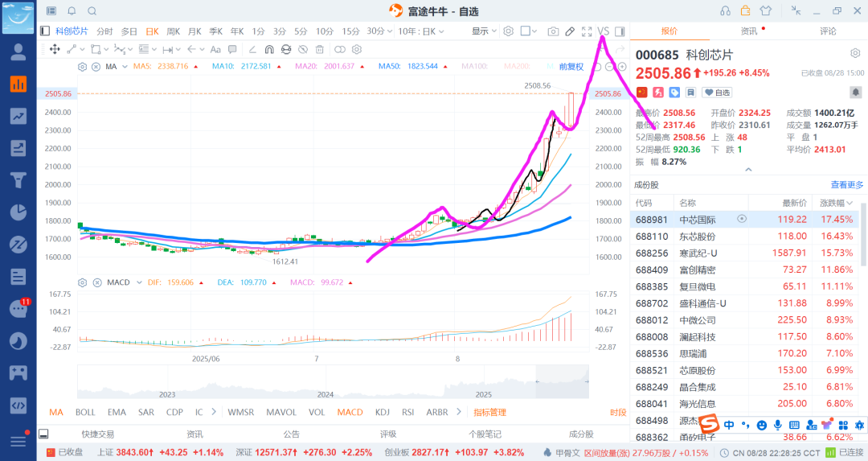868x461 pixels.
Task: Open the 个股笔记 bottom tab
Action: 485,434
